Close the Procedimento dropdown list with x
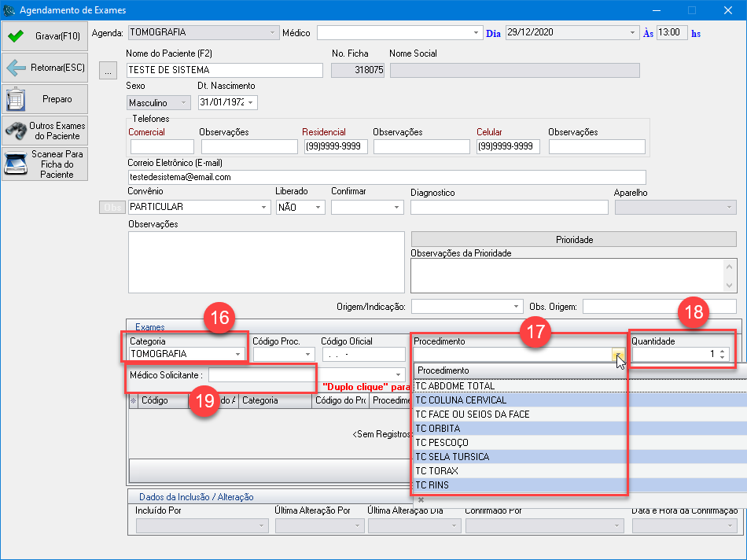The image size is (747, 560). click(421, 499)
